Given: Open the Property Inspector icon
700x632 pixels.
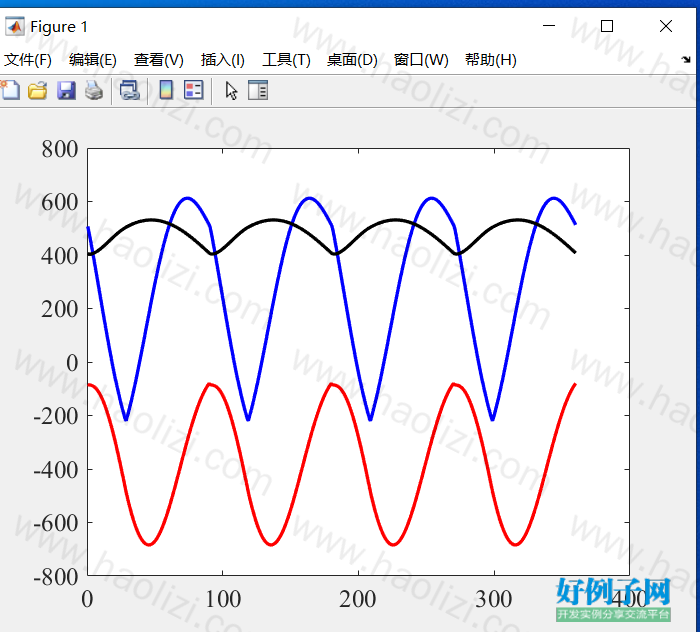Looking at the screenshot, I should coord(258,90).
